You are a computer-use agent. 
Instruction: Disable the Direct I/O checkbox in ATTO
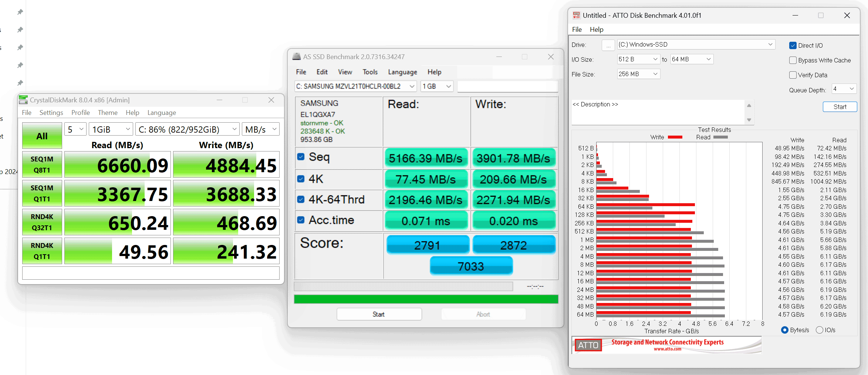click(793, 45)
